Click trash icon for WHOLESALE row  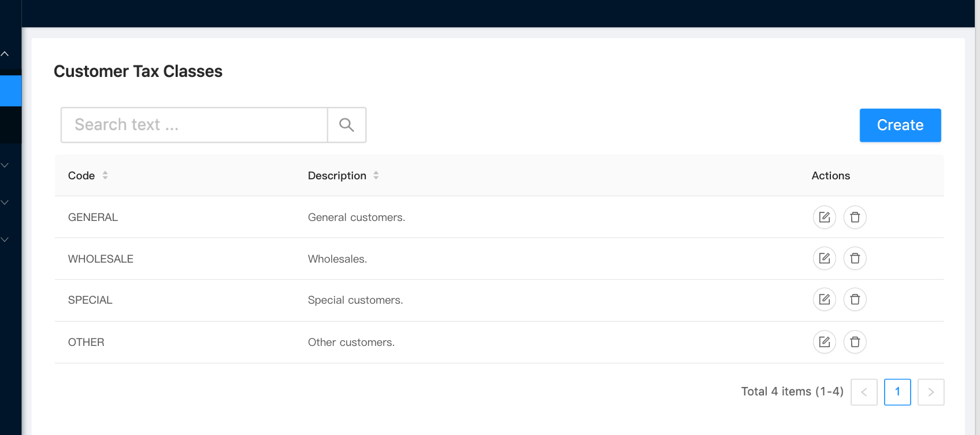tap(855, 259)
